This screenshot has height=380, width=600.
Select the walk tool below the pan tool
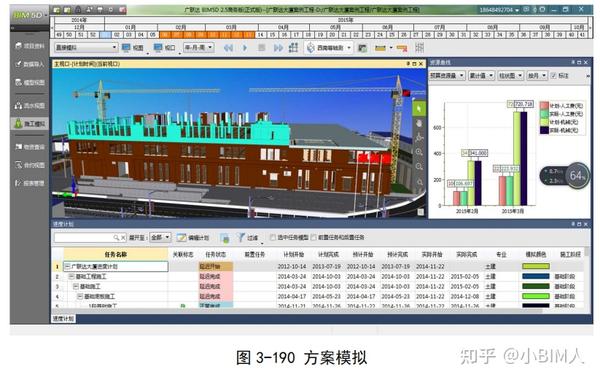419,137
